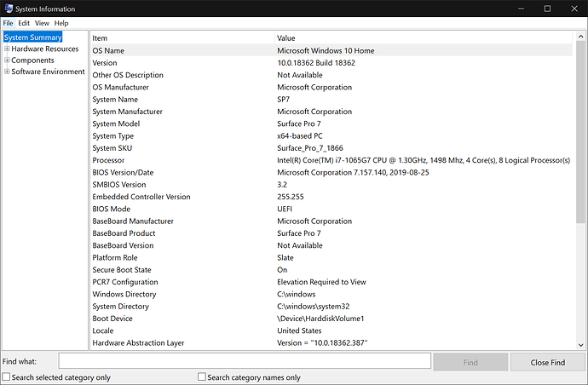
Task: Enable Search category names only checkbox
Action: coord(202,376)
